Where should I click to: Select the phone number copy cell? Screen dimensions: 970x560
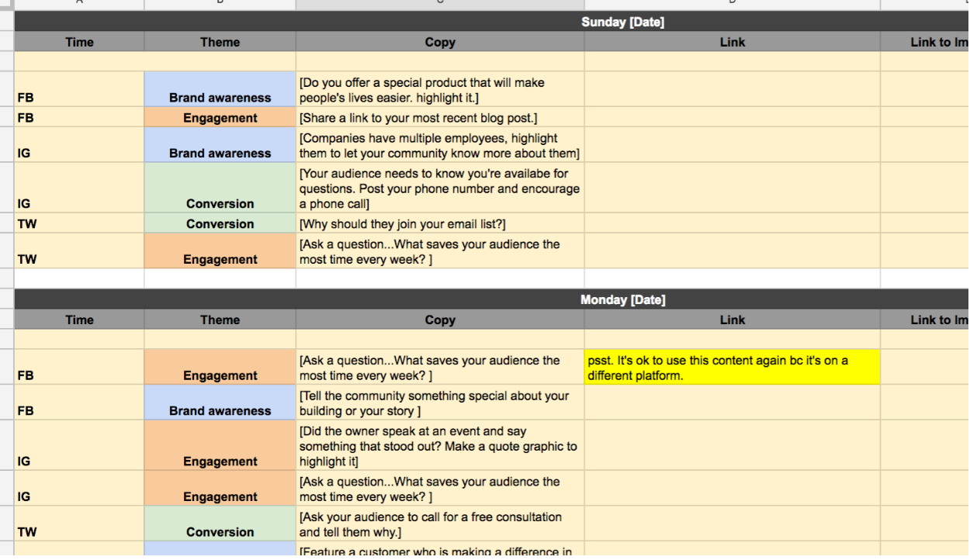point(440,188)
